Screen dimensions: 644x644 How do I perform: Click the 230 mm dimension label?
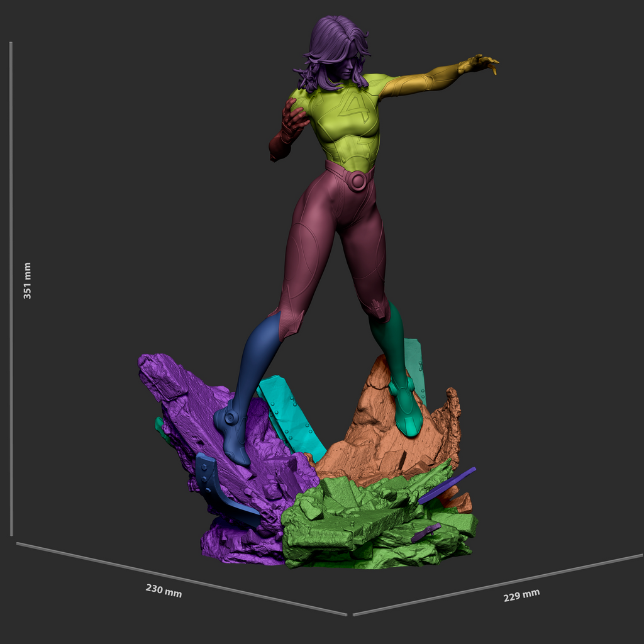pyautogui.click(x=164, y=590)
